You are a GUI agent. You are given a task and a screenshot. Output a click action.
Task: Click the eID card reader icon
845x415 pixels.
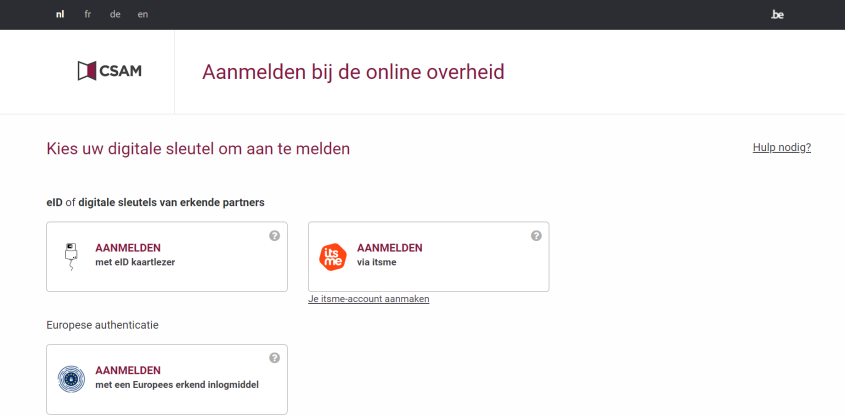[70, 256]
